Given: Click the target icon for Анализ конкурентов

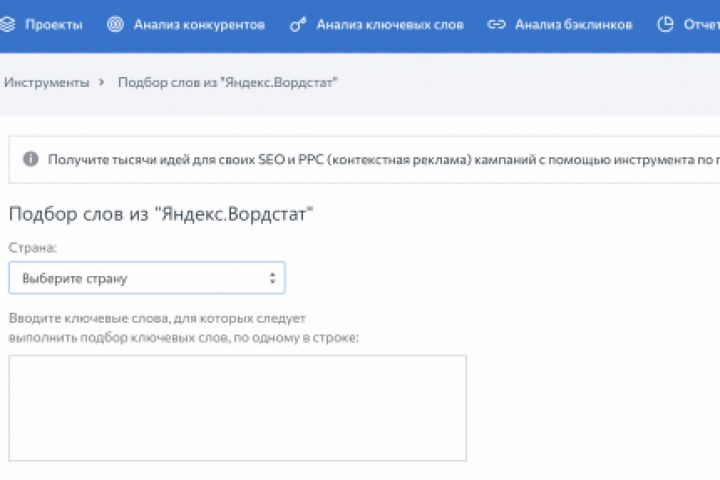Looking at the screenshot, I should click(115, 24).
